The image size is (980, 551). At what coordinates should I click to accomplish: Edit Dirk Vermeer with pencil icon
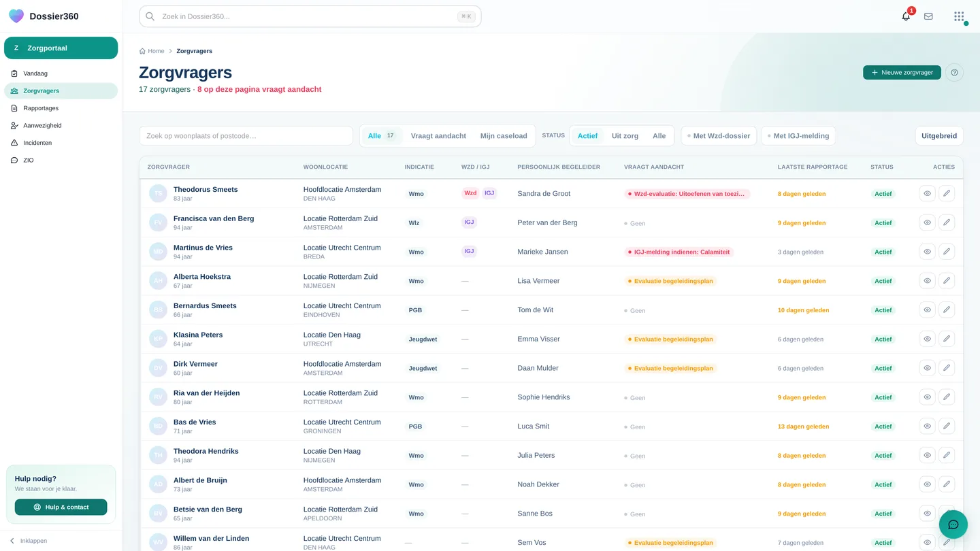946,368
